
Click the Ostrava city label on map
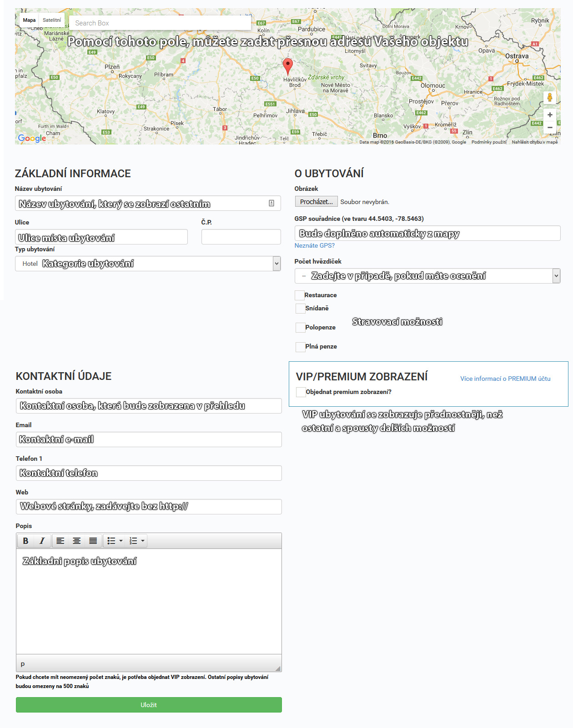(x=517, y=56)
